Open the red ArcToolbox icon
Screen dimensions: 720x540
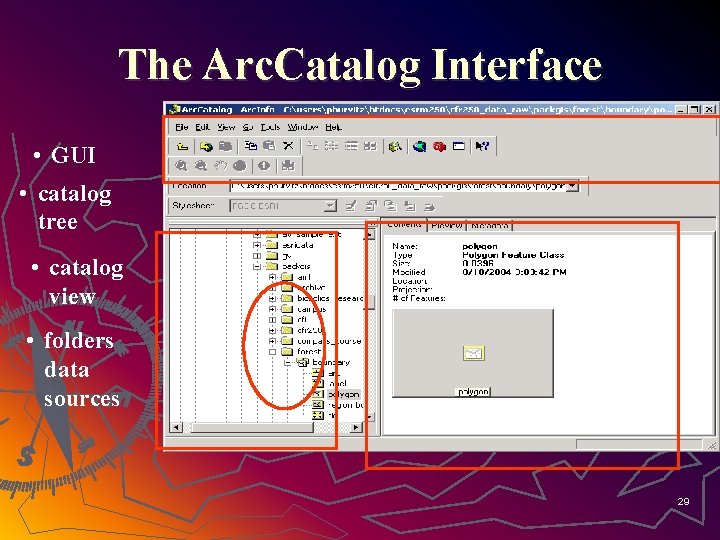pos(439,146)
